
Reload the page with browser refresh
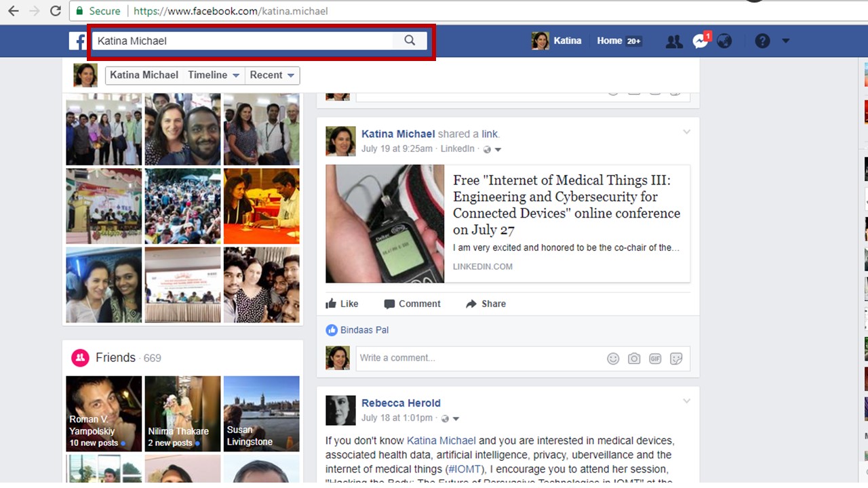point(56,11)
